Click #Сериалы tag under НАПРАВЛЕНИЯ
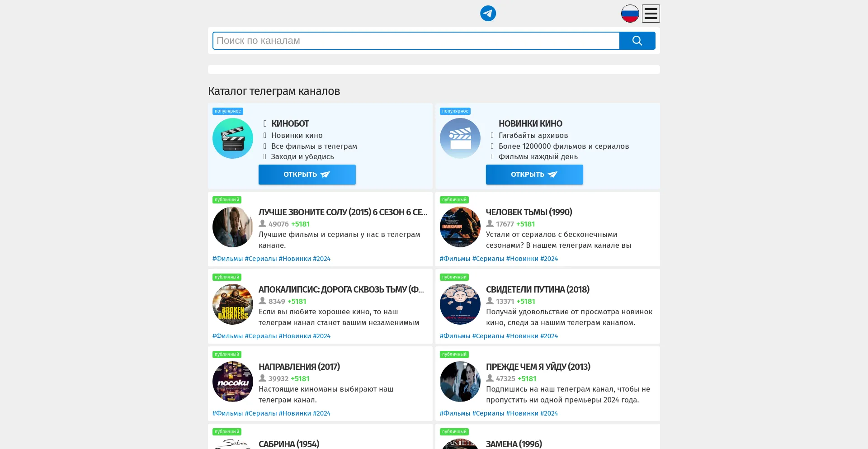The height and width of the screenshot is (449, 868). coord(261,413)
